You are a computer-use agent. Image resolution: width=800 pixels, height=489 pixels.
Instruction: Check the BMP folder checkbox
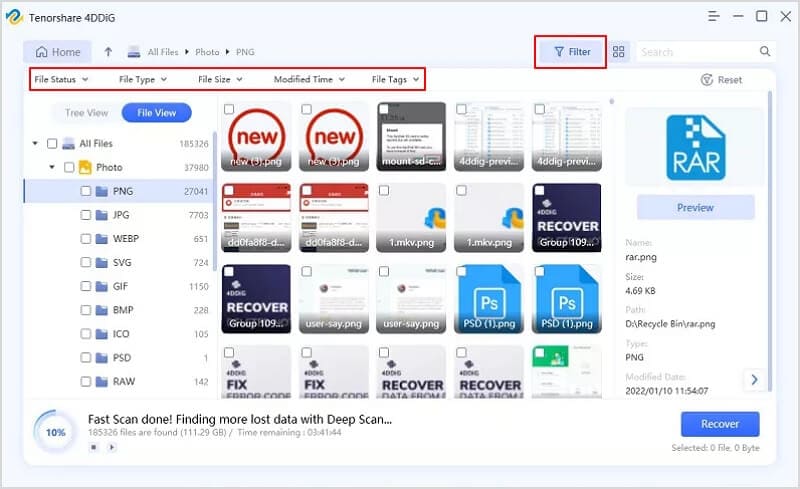coord(86,310)
